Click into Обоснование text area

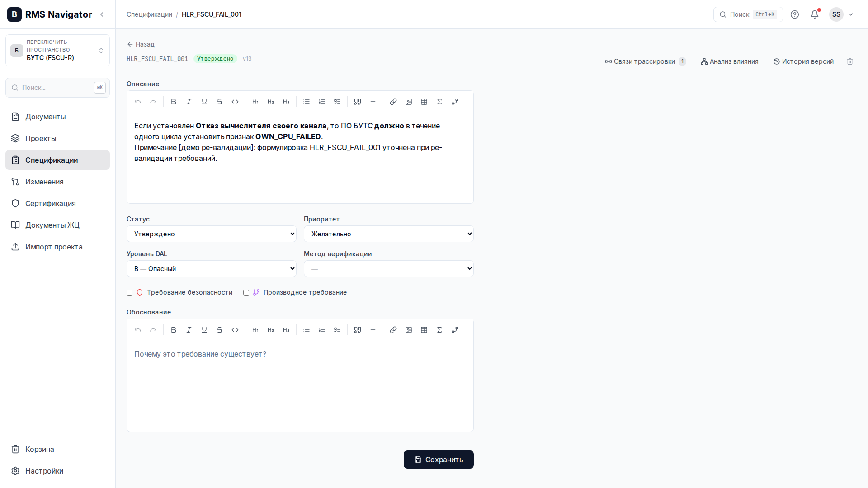tap(300, 386)
